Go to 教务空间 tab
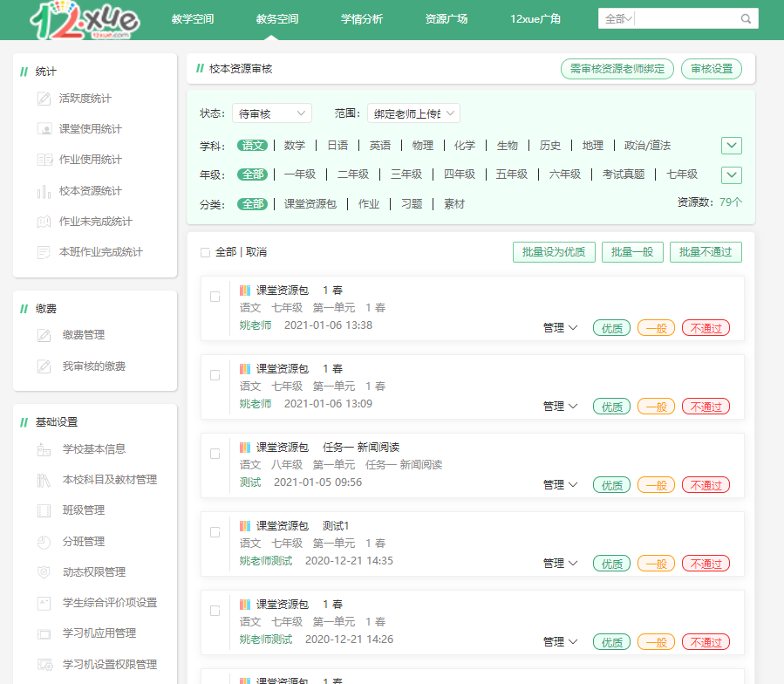 click(277, 19)
